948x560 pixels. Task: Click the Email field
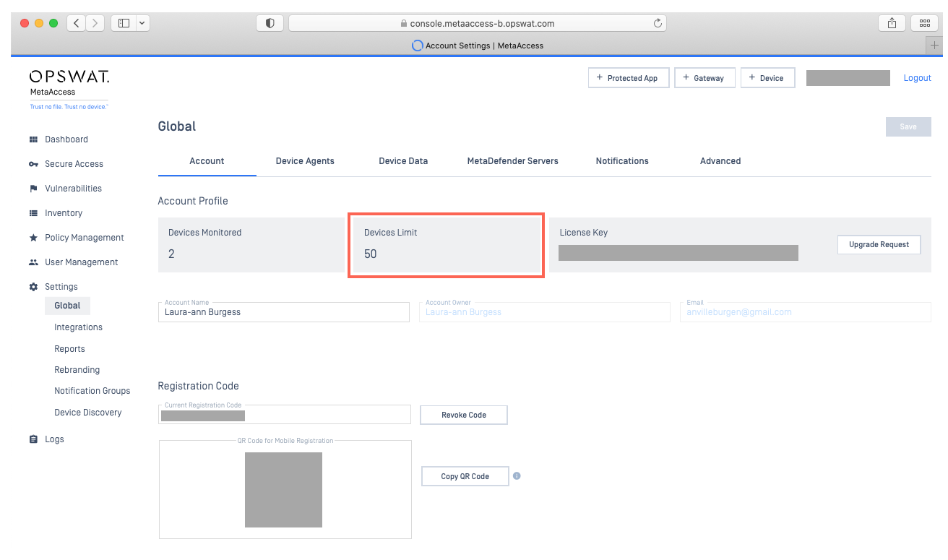tap(805, 312)
